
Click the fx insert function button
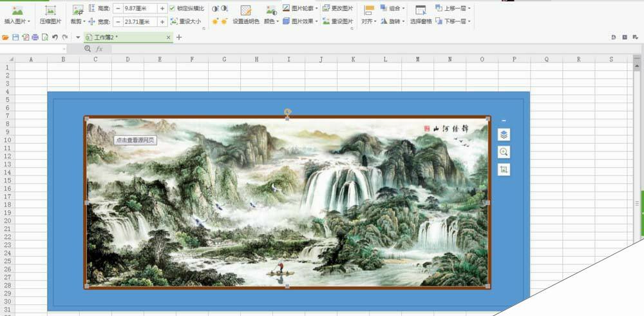pos(99,49)
